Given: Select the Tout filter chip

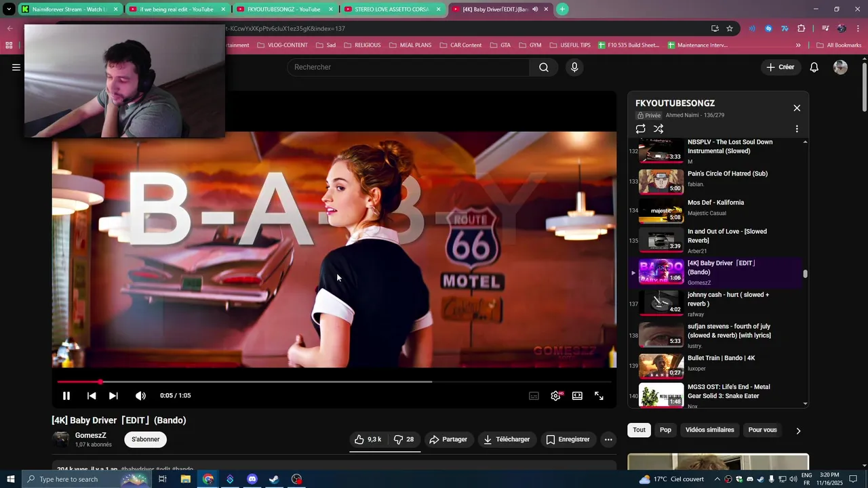Looking at the screenshot, I should pos(639,430).
